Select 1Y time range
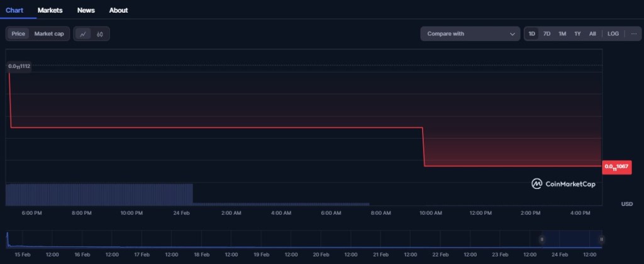644x264 pixels. (x=577, y=34)
